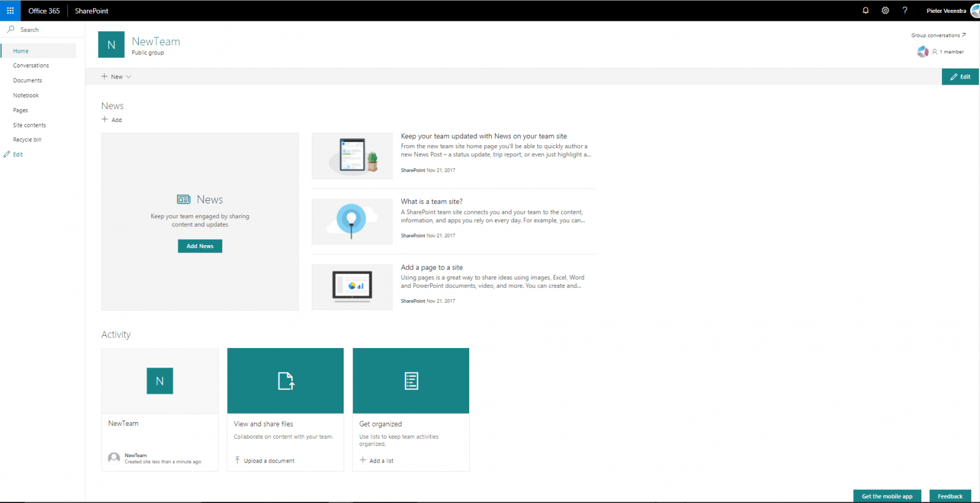Open 'Keep your team updated with News' article
This screenshot has height=503, width=980.
point(484,136)
